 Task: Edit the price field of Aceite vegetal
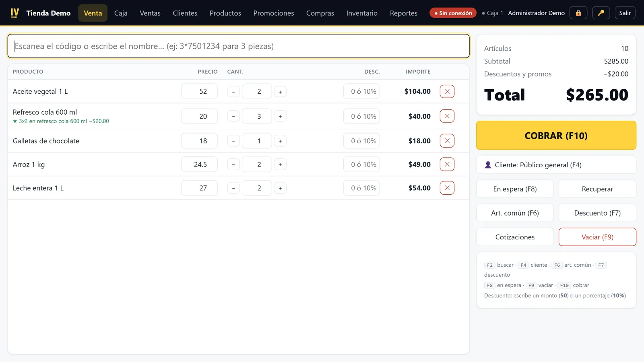(199, 91)
